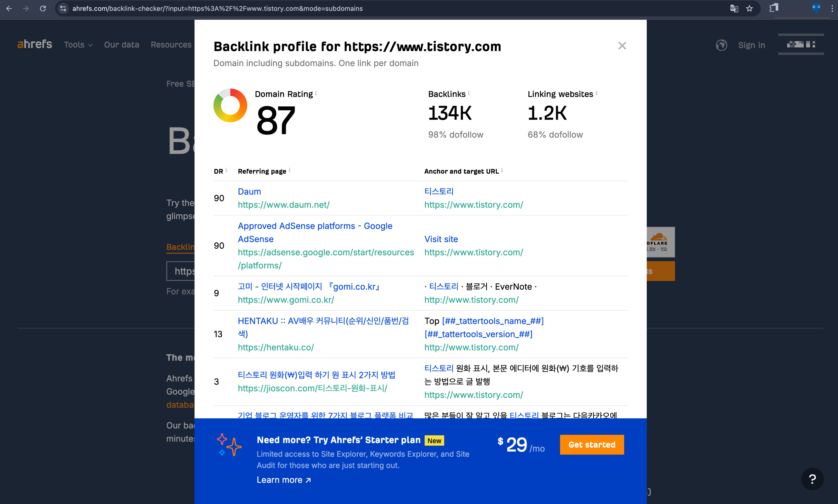Click the New badge
This screenshot has width=838, height=504.
tap(434, 440)
